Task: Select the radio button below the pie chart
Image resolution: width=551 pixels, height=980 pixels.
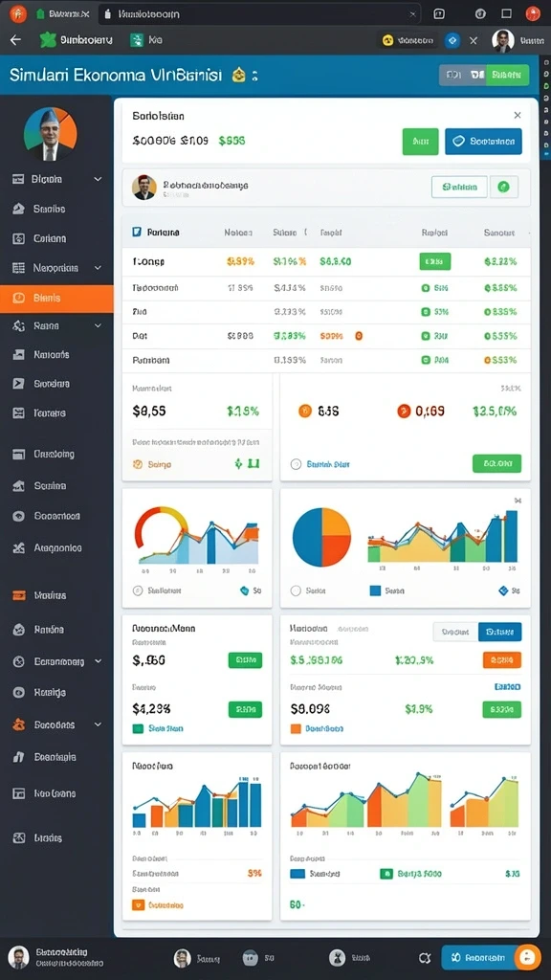Action: point(297,590)
